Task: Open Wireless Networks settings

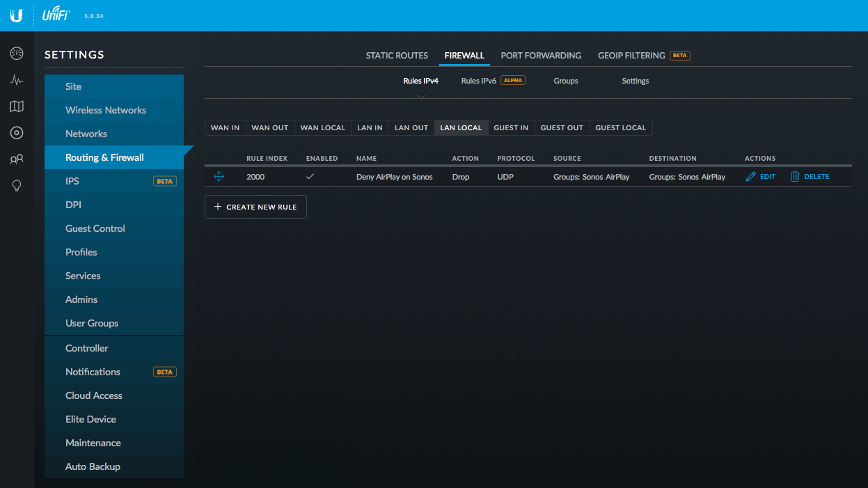Action: pyautogui.click(x=106, y=110)
